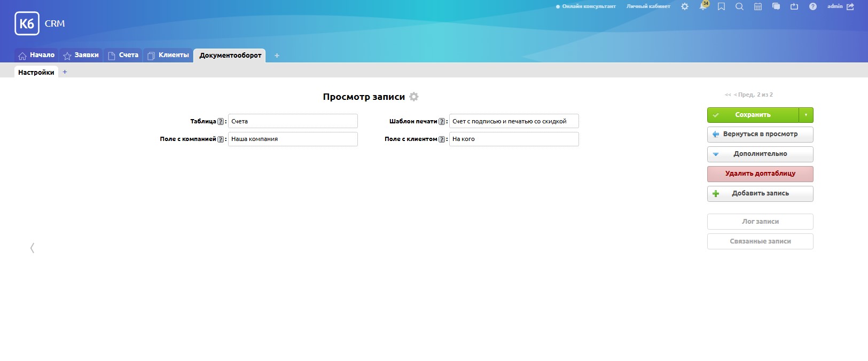Expand the Дополнительно menu
The width and height of the screenshot is (868, 361).
tap(760, 154)
